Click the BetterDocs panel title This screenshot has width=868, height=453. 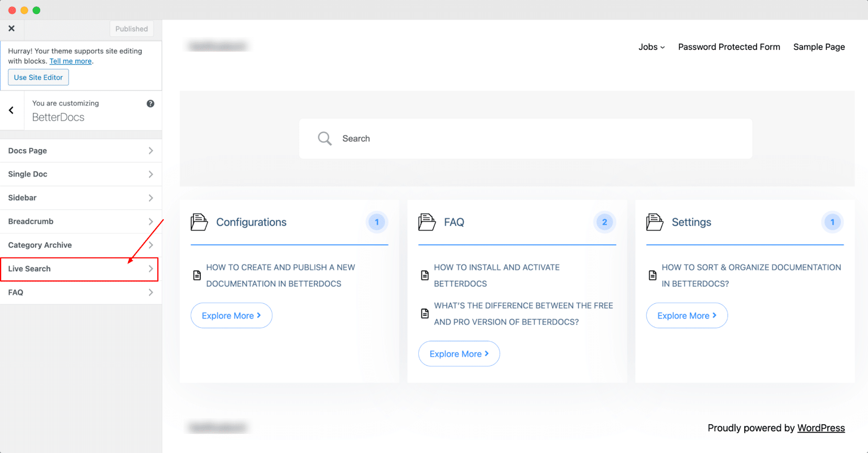coord(59,117)
